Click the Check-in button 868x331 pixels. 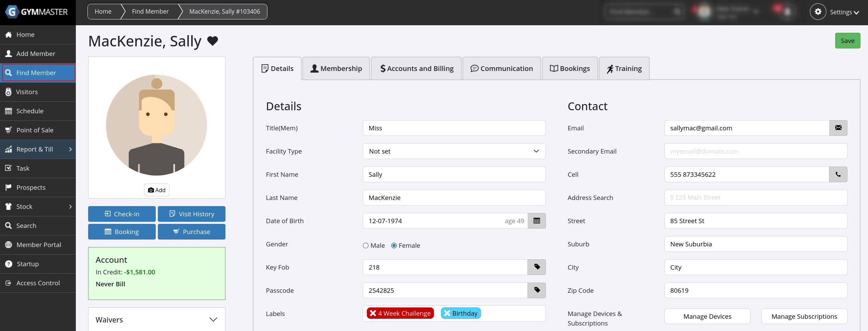[122, 214]
